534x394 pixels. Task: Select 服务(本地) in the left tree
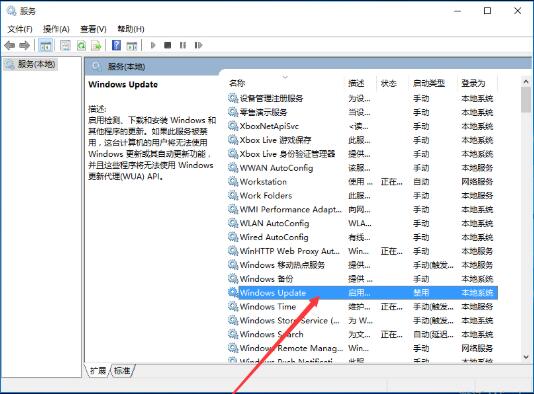31,64
